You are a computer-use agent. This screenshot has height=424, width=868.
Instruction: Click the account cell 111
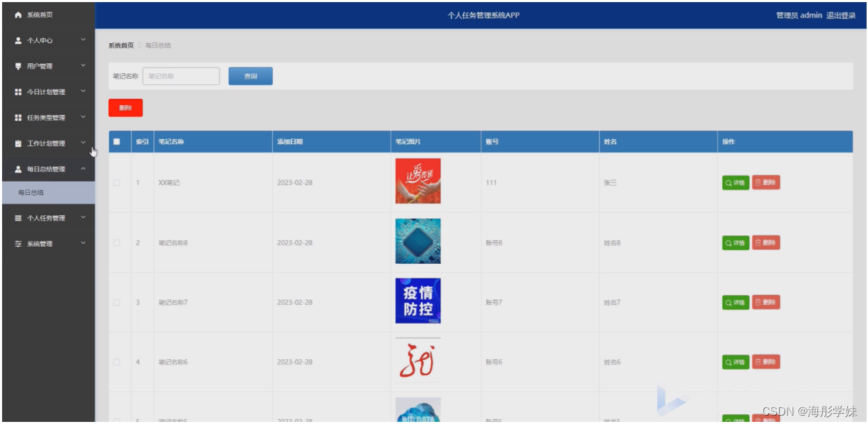491,182
